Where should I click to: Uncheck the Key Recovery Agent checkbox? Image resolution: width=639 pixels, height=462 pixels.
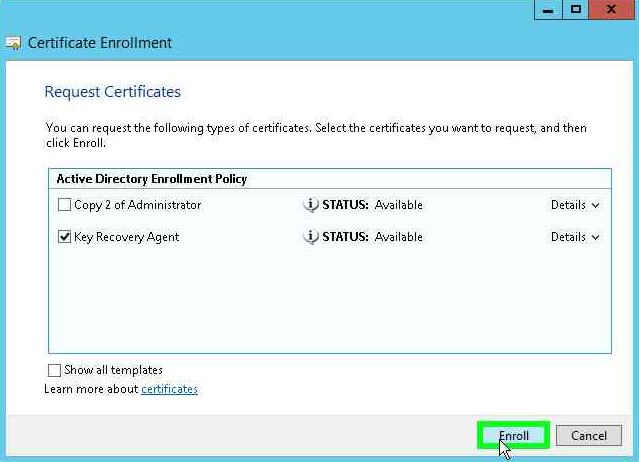tap(64, 237)
